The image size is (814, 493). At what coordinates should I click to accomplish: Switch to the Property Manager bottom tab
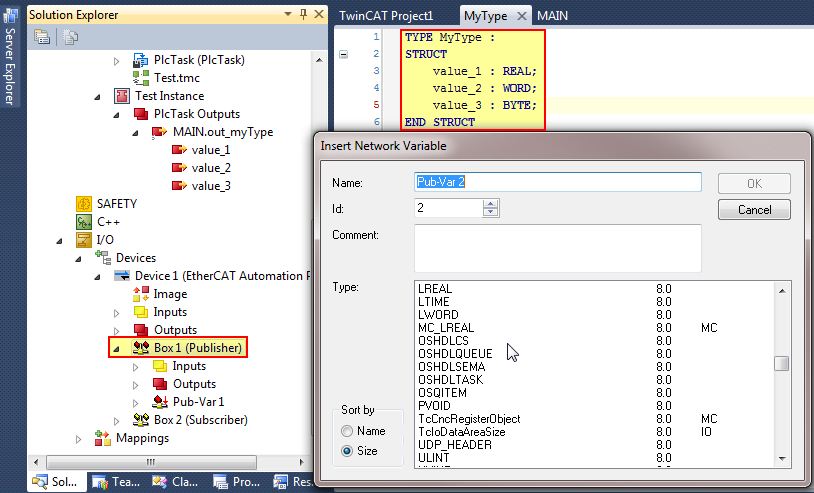236,482
